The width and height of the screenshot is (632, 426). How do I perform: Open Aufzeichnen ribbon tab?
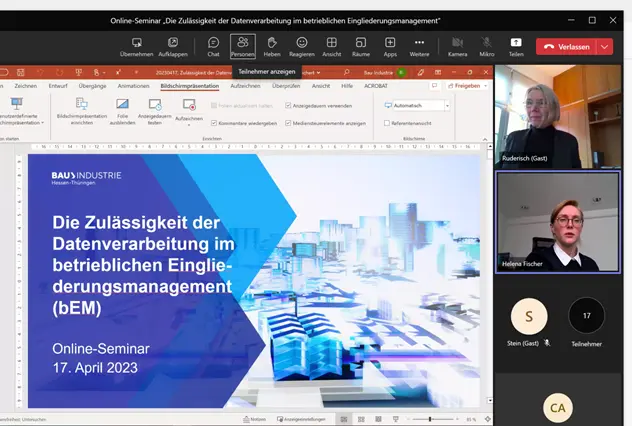[x=245, y=86]
